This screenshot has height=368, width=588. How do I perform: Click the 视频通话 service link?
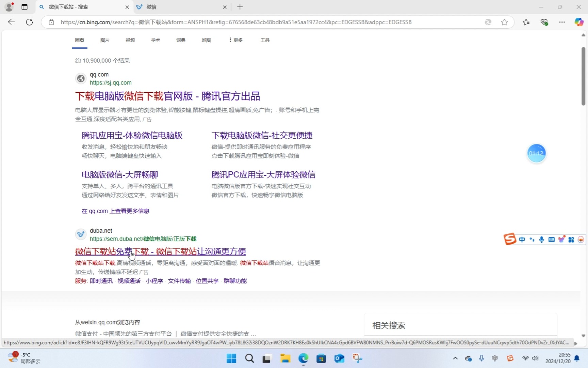(129, 281)
